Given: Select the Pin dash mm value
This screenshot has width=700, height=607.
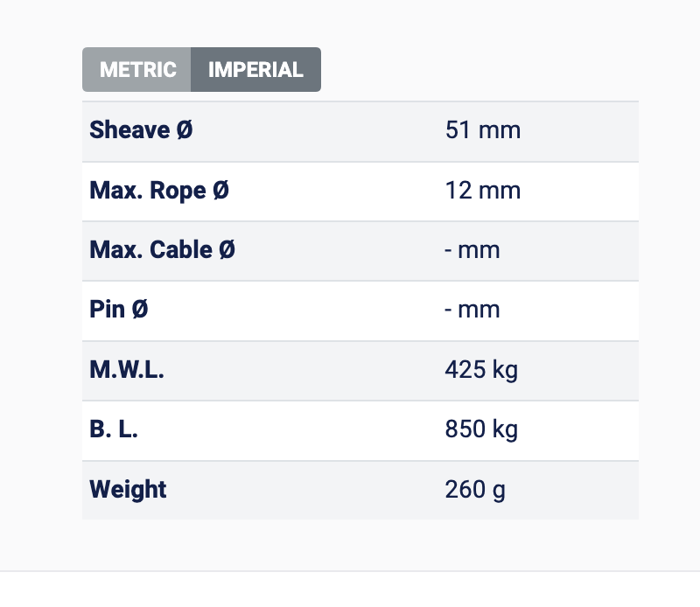Looking at the screenshot, I should (x=472, y=310).
